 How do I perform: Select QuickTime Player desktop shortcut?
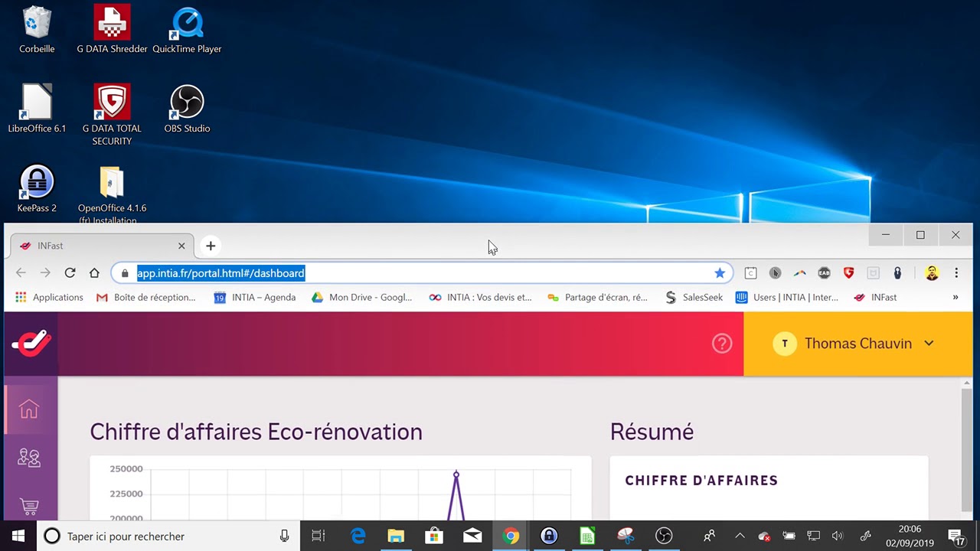(187, 29)
